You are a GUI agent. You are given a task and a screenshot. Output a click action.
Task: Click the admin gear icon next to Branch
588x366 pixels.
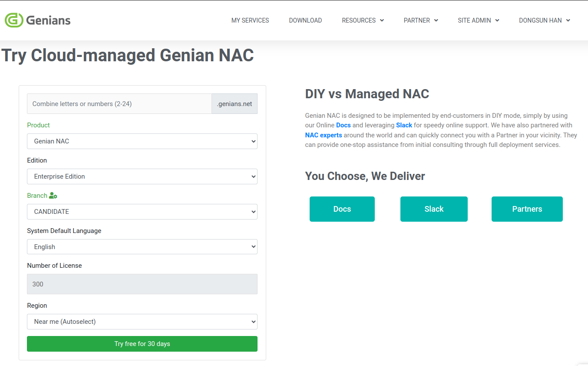pyautogui.click(x=54, y=195)
